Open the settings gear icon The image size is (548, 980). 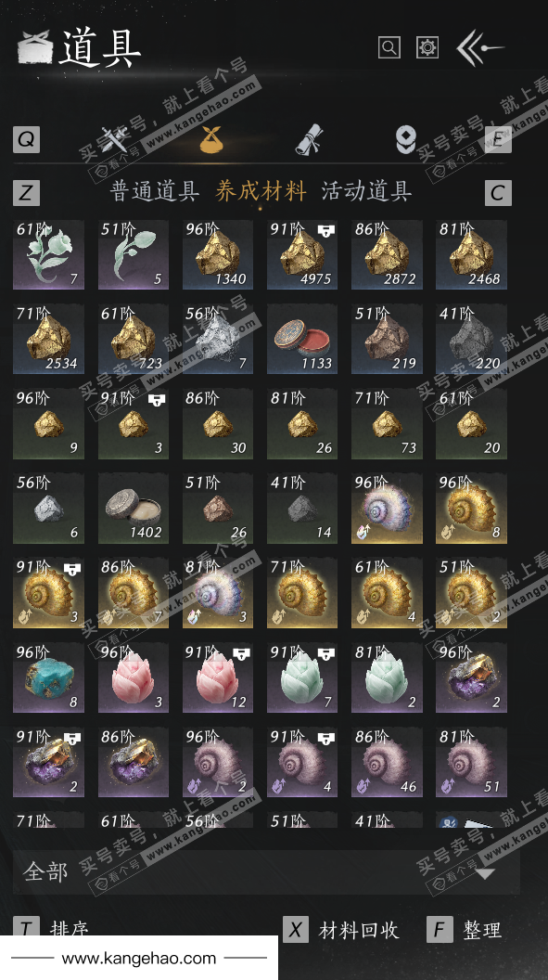pyautogui.click(x=427, y=47)
